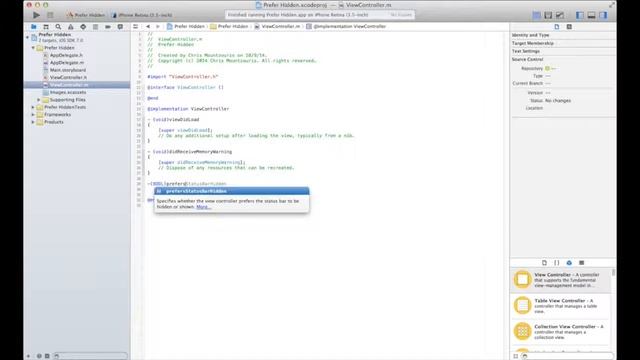Show the Quick Help inspector tab
The image size is (640, 360).
pos(569,27)
